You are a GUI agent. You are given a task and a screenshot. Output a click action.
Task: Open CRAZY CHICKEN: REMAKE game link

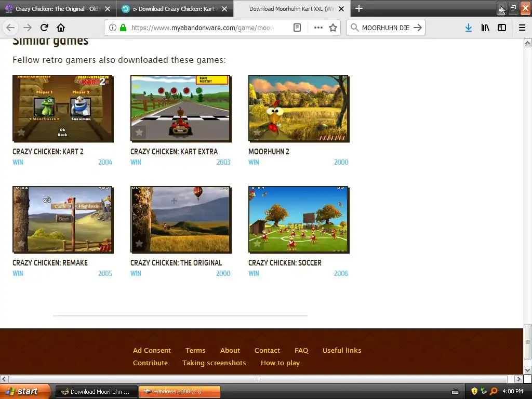pyautogui.click(x=50, y=262)
